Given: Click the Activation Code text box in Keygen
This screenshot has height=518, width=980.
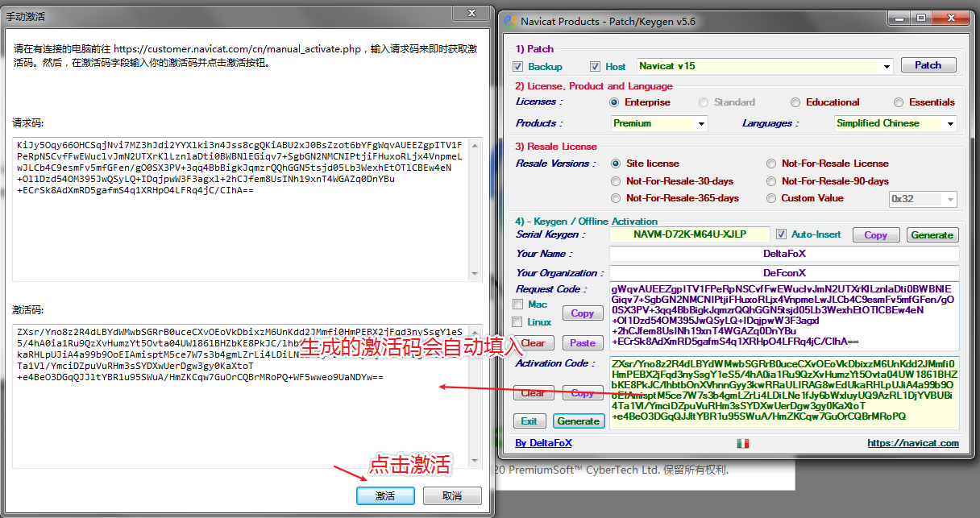Looking at the screenshot, I should coord(784,392).
